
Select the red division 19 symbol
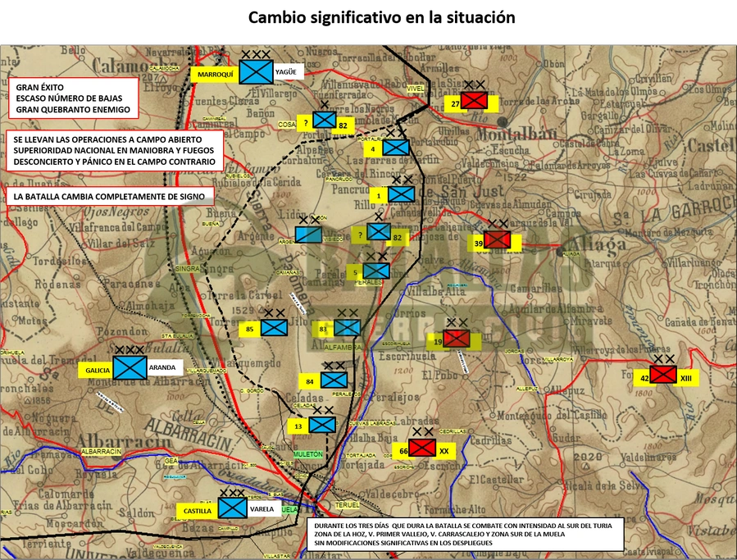[x=457, y=338]
